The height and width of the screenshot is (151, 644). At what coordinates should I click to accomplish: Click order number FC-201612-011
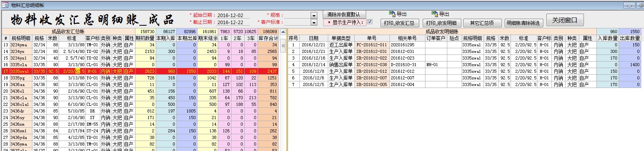pyautogui.click(x=372, y=45)
